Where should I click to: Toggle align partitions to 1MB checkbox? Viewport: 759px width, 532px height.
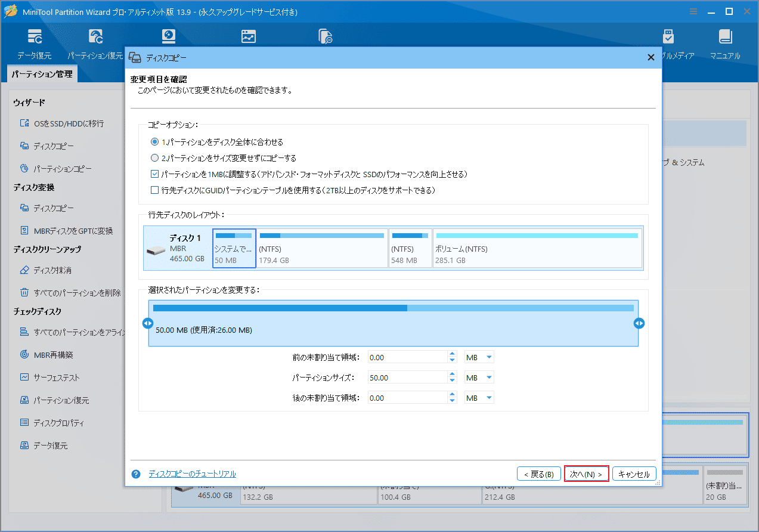coord(154,174)
